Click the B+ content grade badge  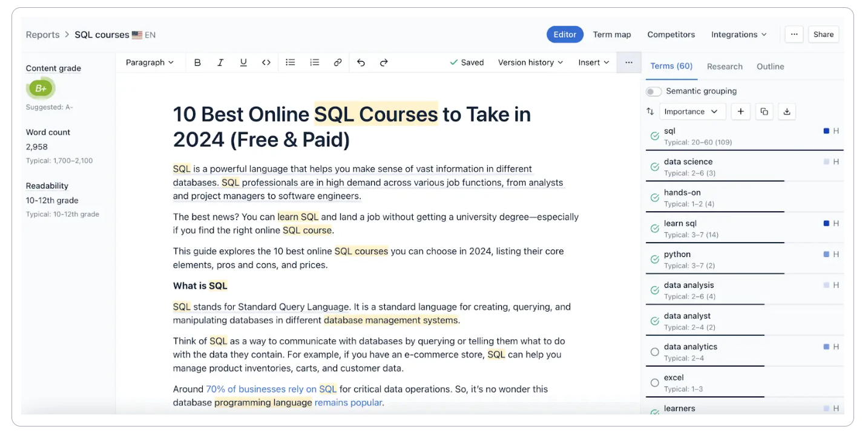(41, 88)
